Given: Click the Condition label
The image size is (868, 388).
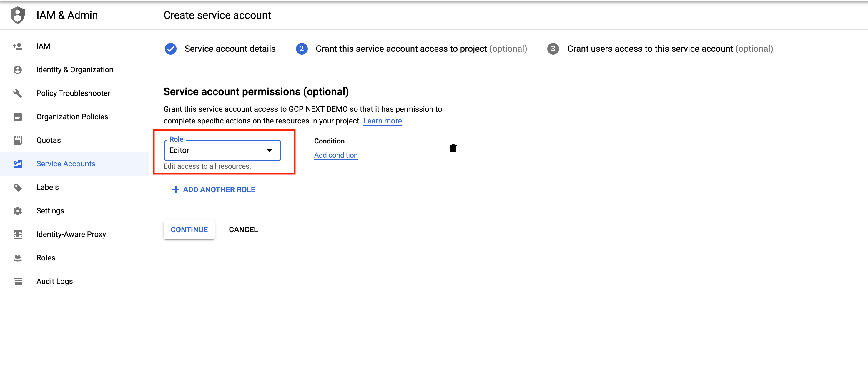Looking at the screenshot, I should coord(329,141).
